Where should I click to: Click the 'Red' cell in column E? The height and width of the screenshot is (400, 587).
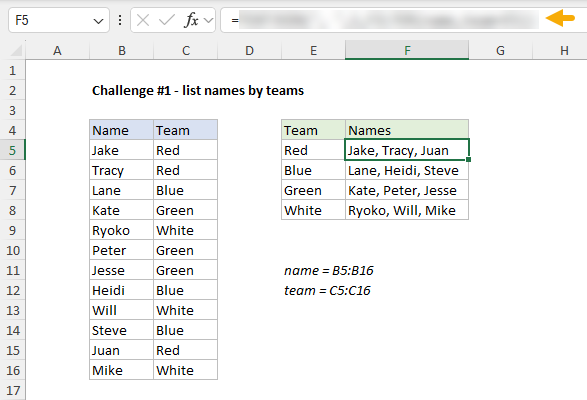click(x=313, y=150)
